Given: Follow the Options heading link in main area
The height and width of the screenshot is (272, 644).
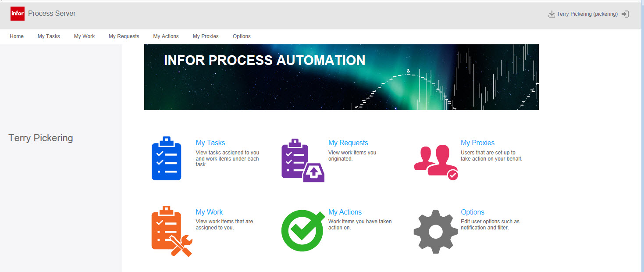Looking at the screenshot, I should click(473, 212).
